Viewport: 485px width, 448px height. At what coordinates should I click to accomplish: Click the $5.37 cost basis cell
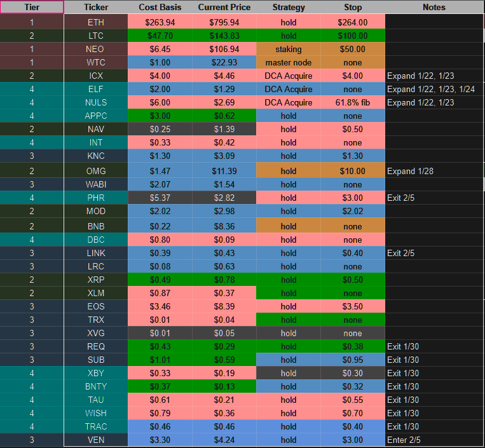click(x=160, y=198)
